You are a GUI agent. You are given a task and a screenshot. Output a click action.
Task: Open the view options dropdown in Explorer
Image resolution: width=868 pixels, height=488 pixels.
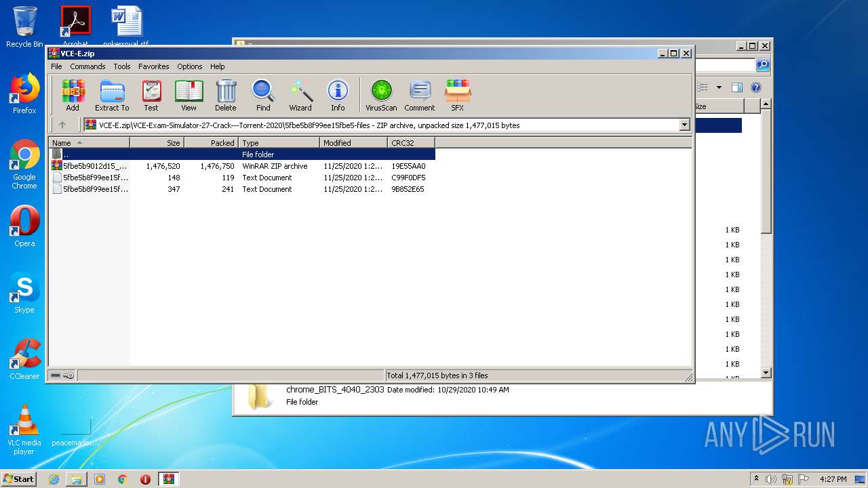(x=719, y=87)
